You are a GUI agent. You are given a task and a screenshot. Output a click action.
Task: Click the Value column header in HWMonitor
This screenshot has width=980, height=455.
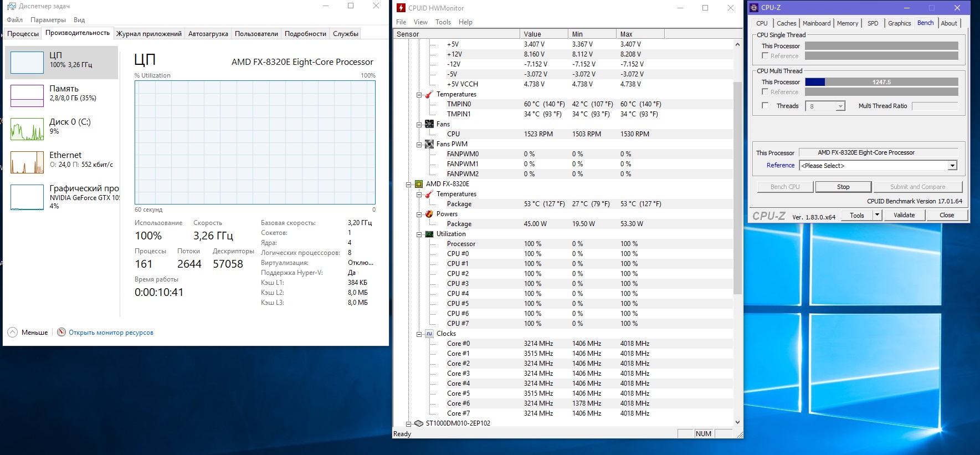click(544, 34)
